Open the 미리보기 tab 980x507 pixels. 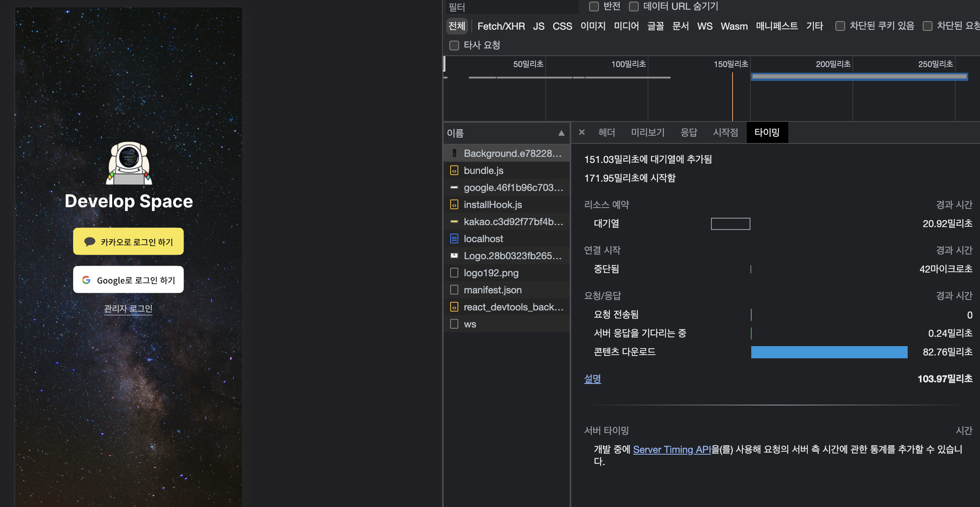pyautogui.click(x=648, y=132)
